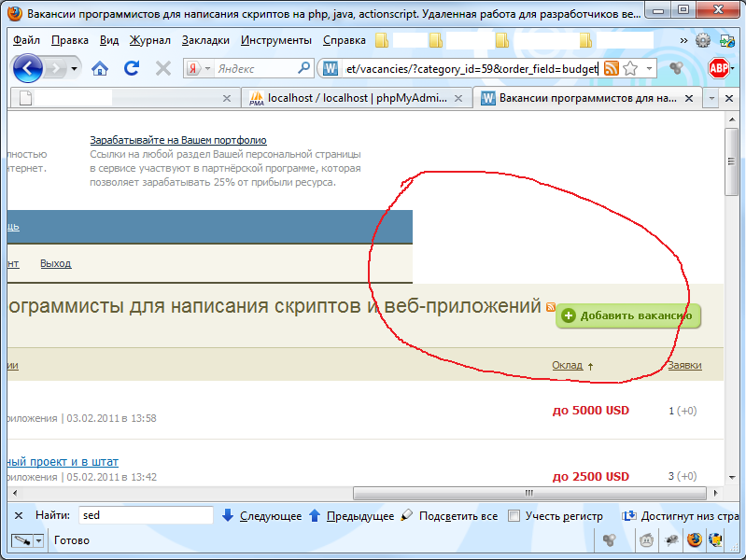The height and width of the screenshot is (560, 746).
Task: Bookmark this page with the star icon
Action: (630, 69)
